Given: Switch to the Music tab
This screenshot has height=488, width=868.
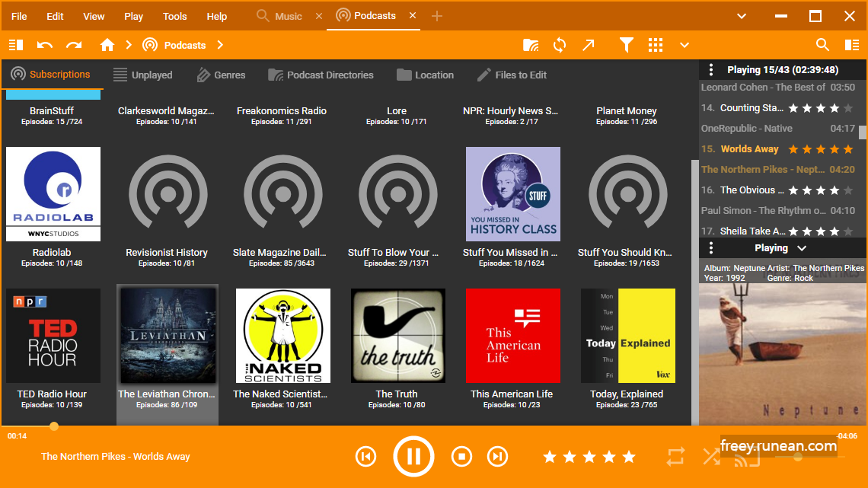Looking at the screenshot, I should pos(280,16).
